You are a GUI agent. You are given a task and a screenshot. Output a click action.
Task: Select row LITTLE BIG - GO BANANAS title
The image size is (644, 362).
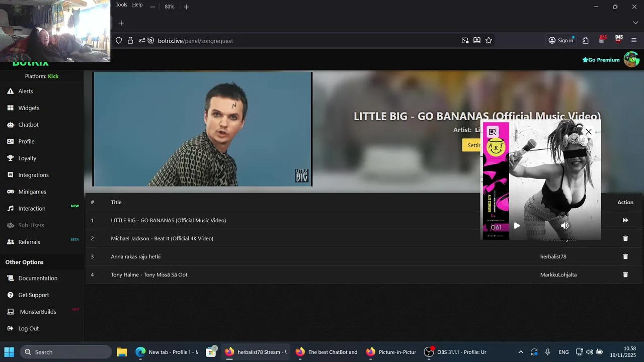[168, 220]
